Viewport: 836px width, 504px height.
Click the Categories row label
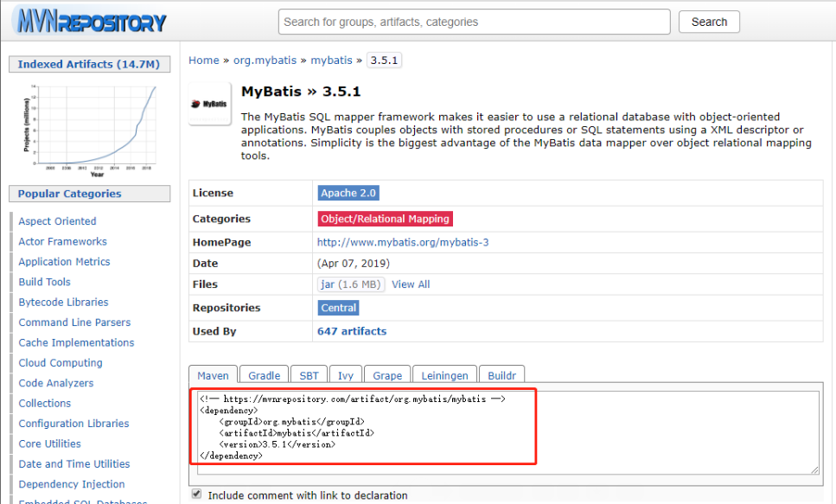coord(221,219)
